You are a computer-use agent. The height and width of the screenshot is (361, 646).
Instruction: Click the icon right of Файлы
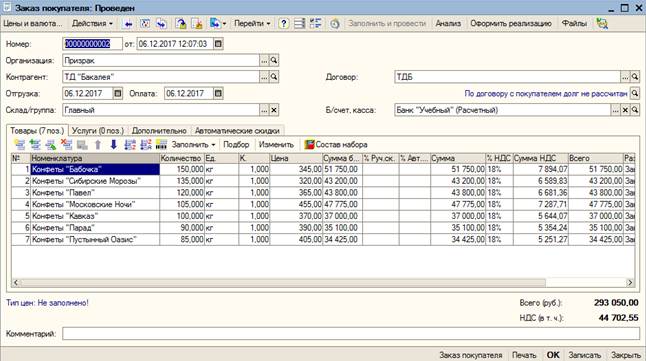pos(602,24)
